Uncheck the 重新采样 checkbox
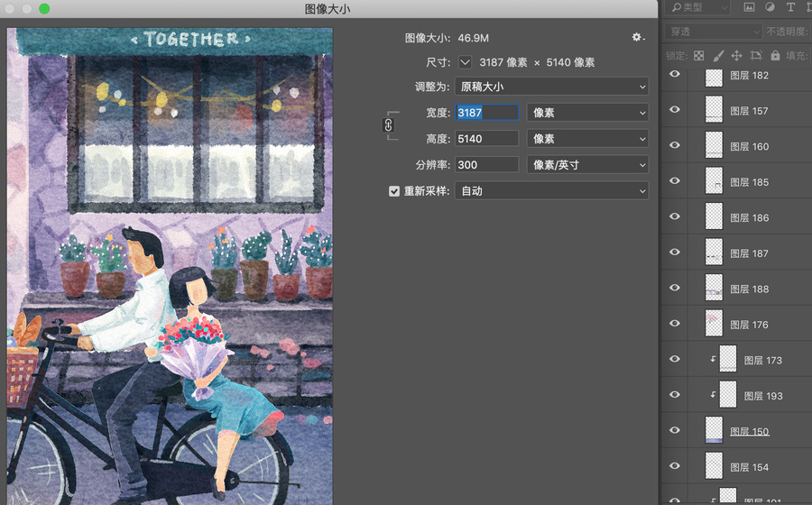Screen dimensions: 812x505 coord(394,191)
